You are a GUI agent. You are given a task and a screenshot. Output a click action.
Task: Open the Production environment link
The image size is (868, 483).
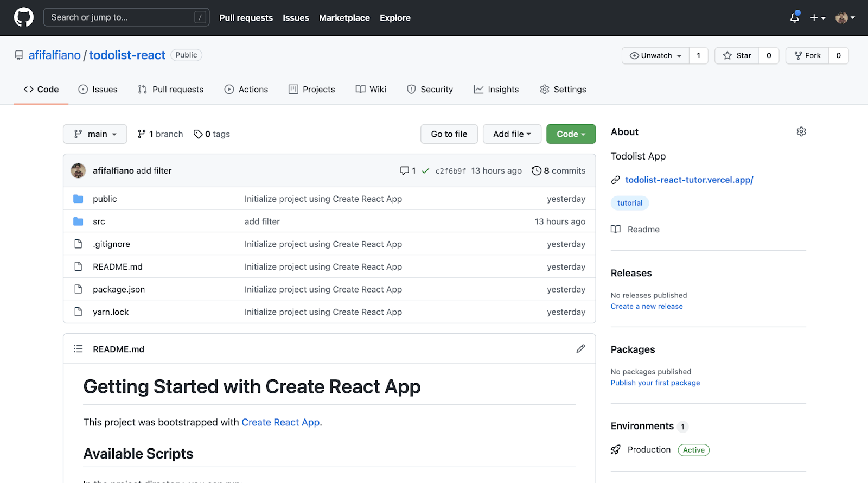(x=649, y=450)
